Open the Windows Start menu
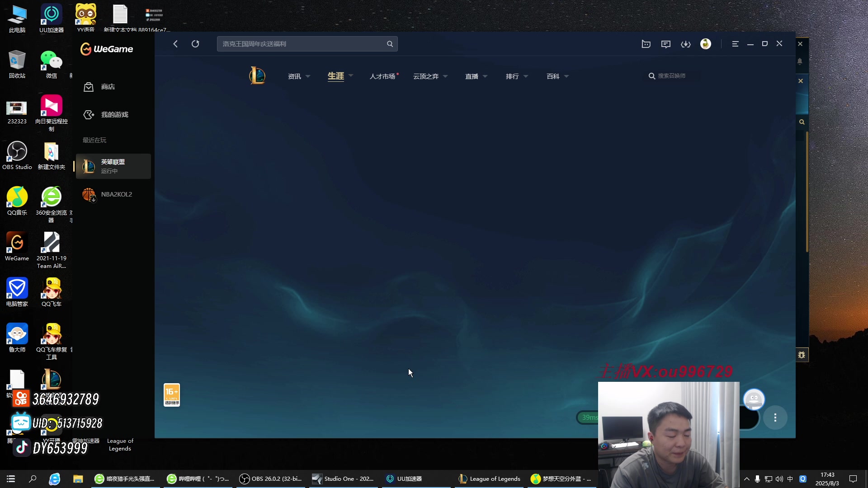 coord(11,479)
